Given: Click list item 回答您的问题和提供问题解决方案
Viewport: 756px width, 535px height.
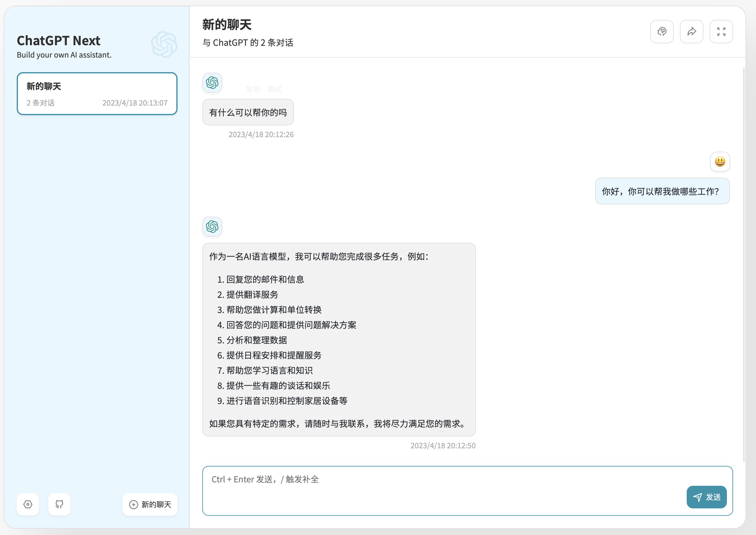Looking at the screenshot, I should [291, 325].
